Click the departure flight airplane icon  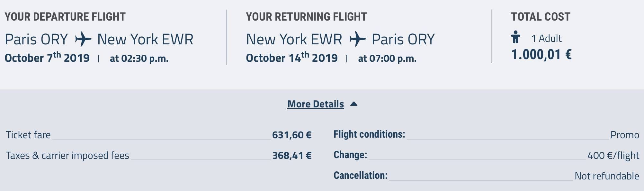(83, 39)
